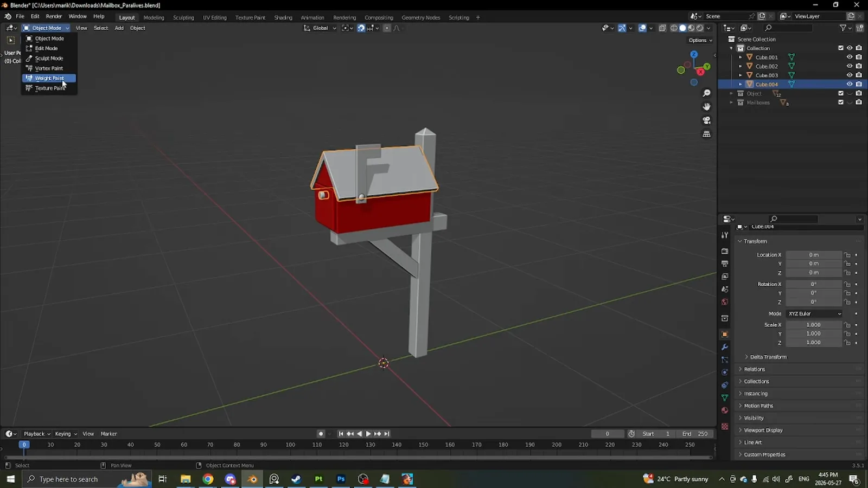
Task: Play the animation forward
Action: (368, 434)
